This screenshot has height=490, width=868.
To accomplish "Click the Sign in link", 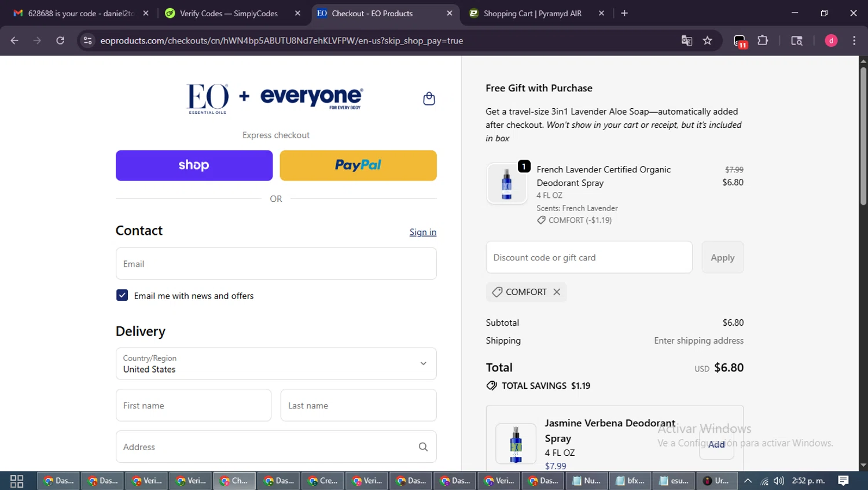I will (x=423, y=232).
